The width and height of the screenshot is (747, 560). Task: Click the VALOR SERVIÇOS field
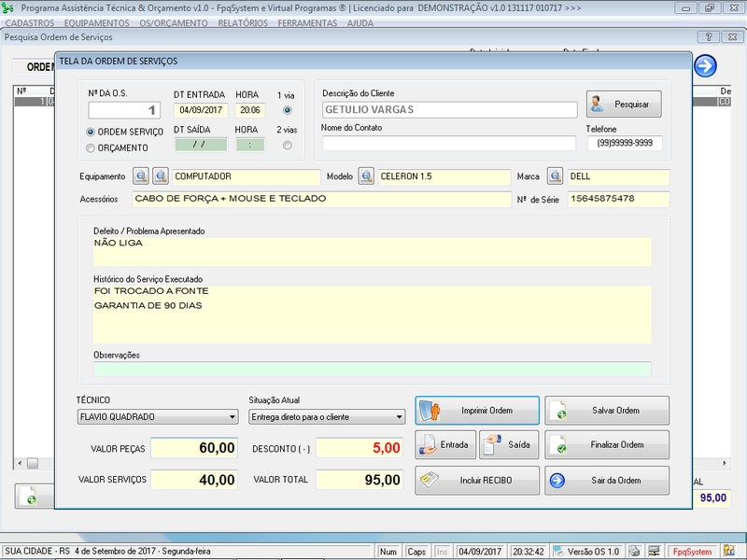[194, 480]
